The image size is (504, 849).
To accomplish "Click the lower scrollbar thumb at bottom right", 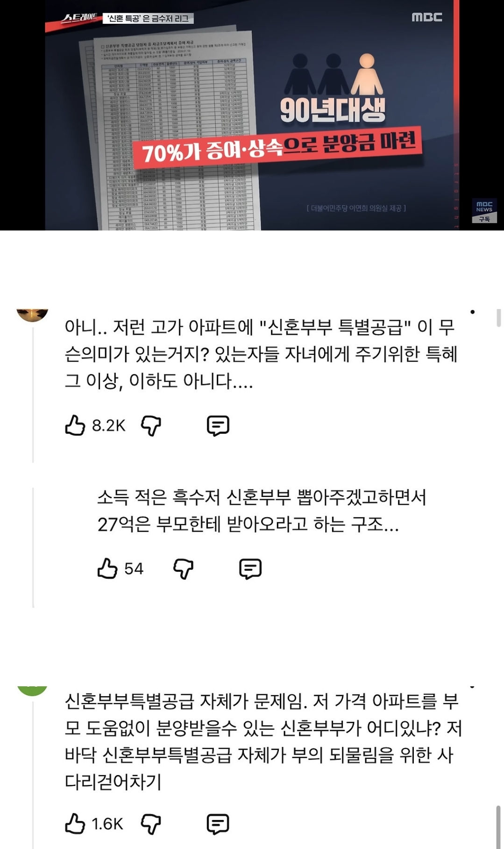I will click(x=498, y=827).
